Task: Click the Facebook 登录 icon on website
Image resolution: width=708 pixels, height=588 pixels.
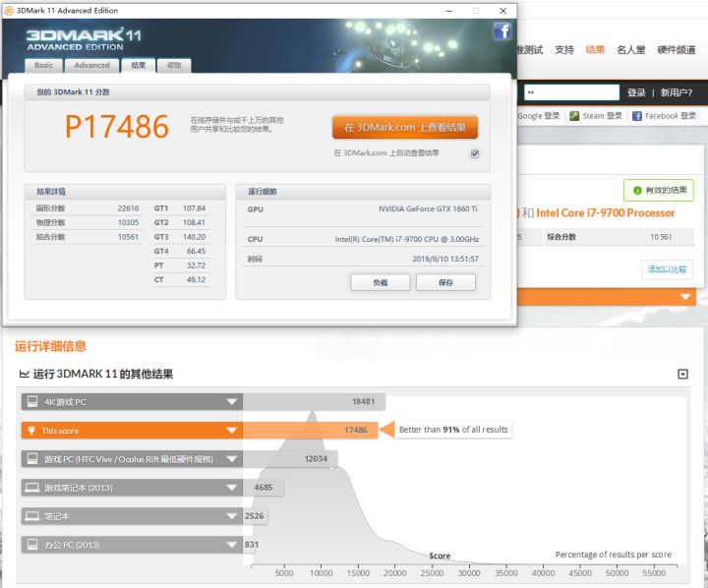Action: point(636,116)
